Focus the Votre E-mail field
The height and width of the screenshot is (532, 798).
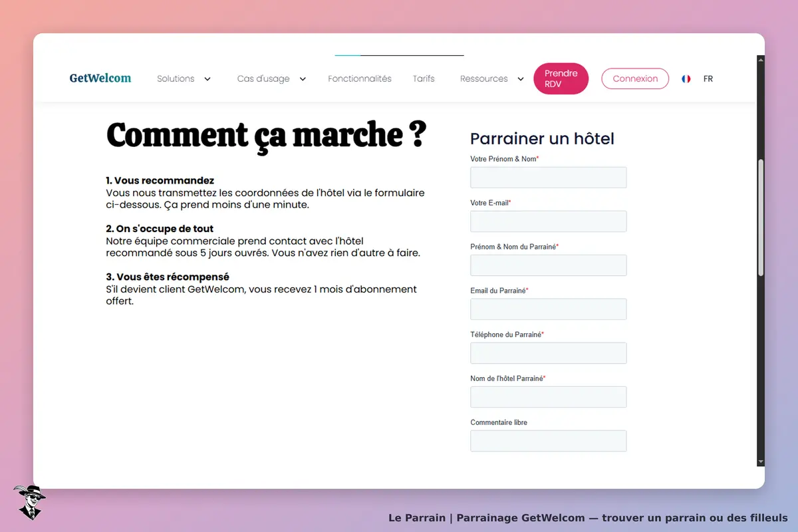pyautogui.click(x=549, y=221)
